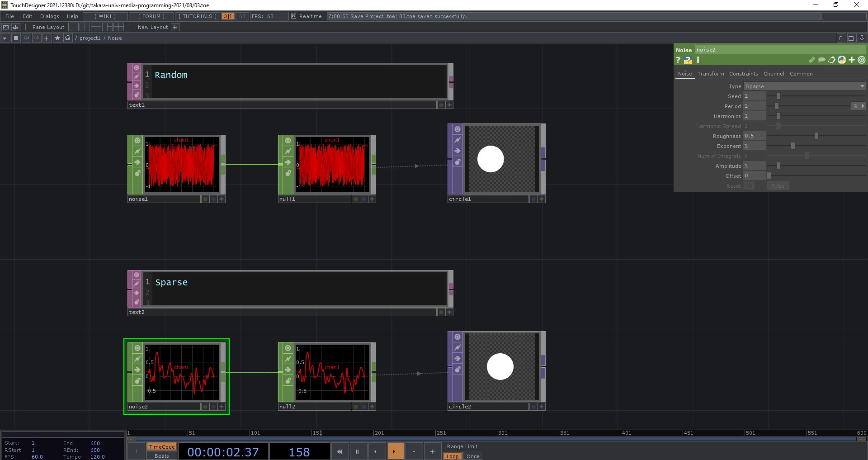Open the operator comment speech bubble icon
This screenshot has height=460, width=868.
point(821,60)
